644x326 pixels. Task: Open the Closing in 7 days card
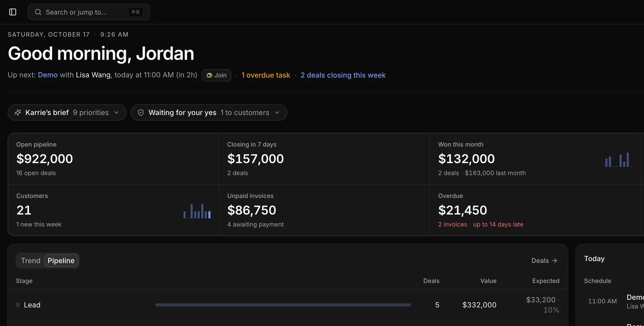coord(324,159)
